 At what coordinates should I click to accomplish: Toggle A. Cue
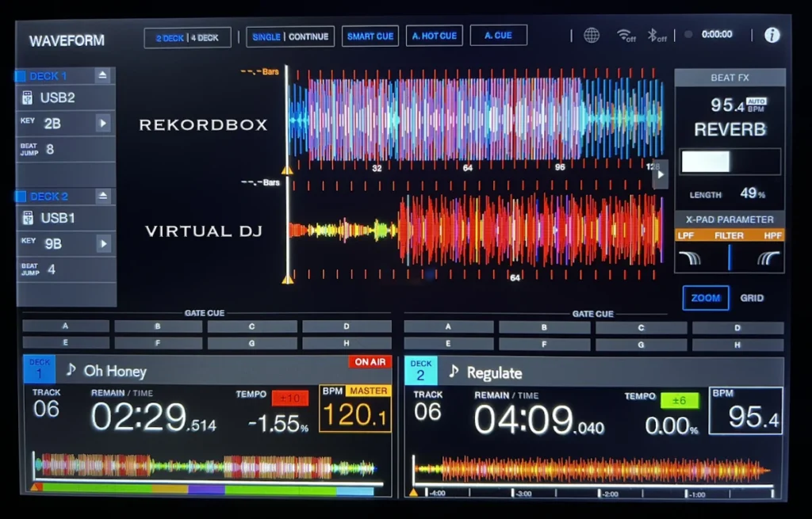tap(498, 35)
